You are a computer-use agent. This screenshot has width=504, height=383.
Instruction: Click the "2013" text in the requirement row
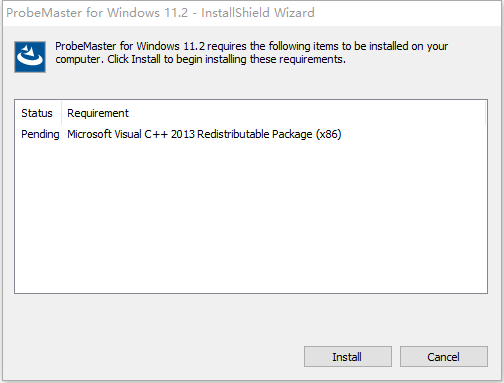coord(183,134)
